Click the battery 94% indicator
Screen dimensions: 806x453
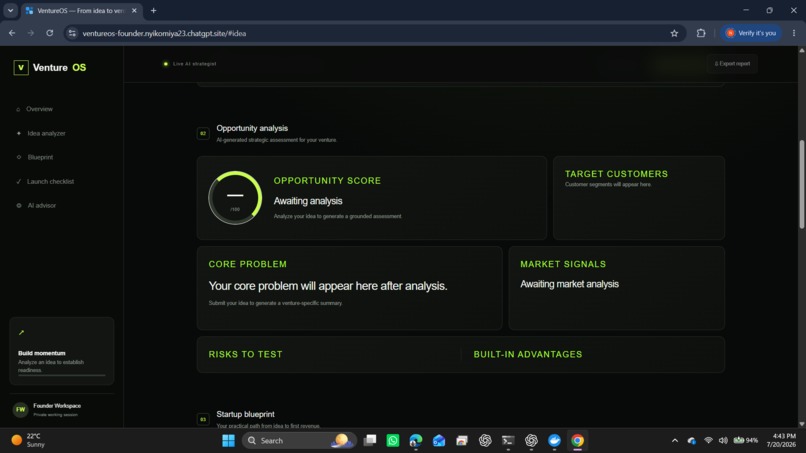tap(746, 441)
